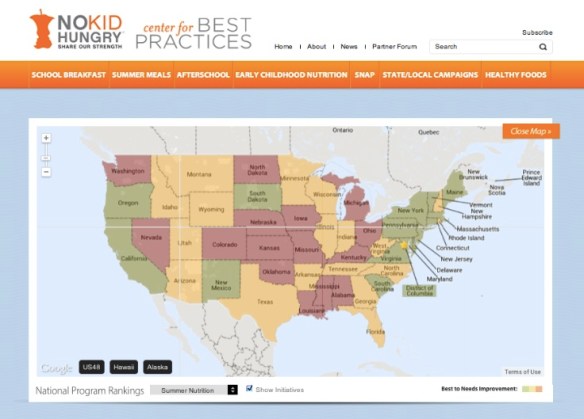Select Montana on the map
584x419 pixels.
199,174
